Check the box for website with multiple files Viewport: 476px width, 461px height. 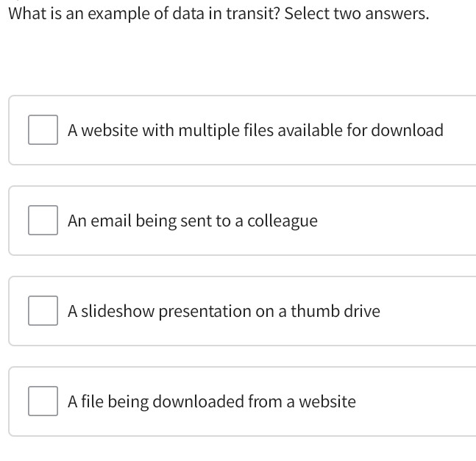[x=43, y=130]
